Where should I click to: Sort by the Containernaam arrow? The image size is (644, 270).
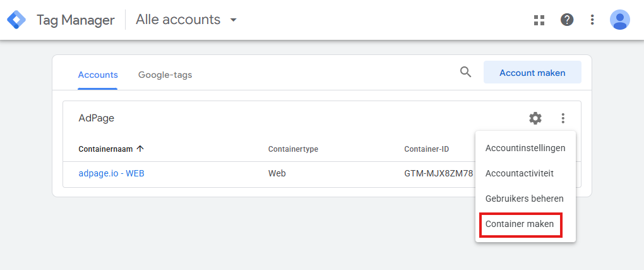click(x=140, y=149)
